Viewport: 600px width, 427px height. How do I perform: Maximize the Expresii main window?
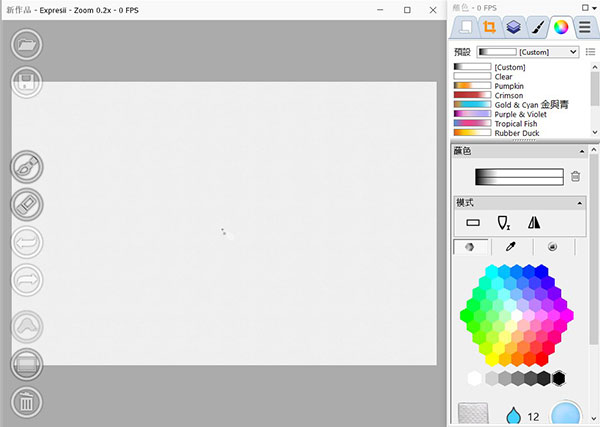coord(407,10)
